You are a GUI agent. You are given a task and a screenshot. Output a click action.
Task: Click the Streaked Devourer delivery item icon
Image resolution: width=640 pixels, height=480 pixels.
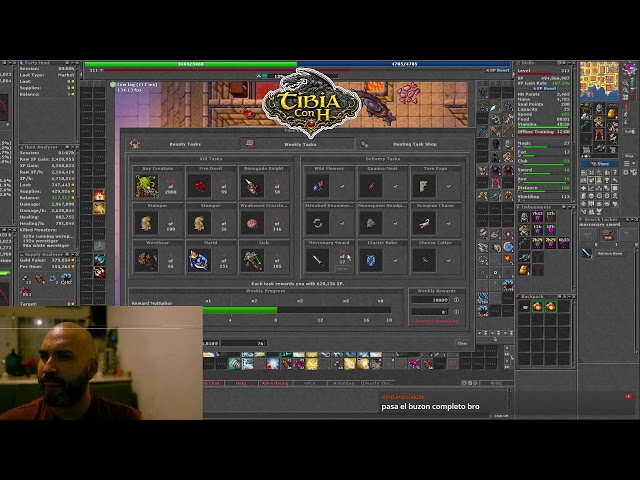[318, 223]
